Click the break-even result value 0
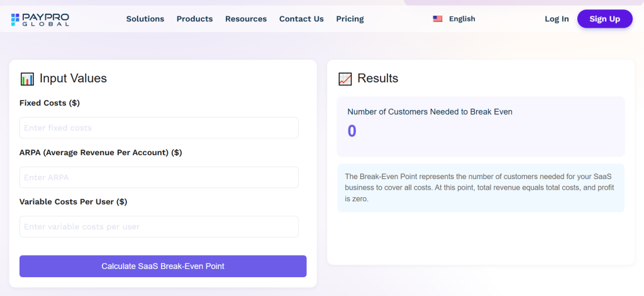The image size is (644, 296). click(x=352, y=131)
